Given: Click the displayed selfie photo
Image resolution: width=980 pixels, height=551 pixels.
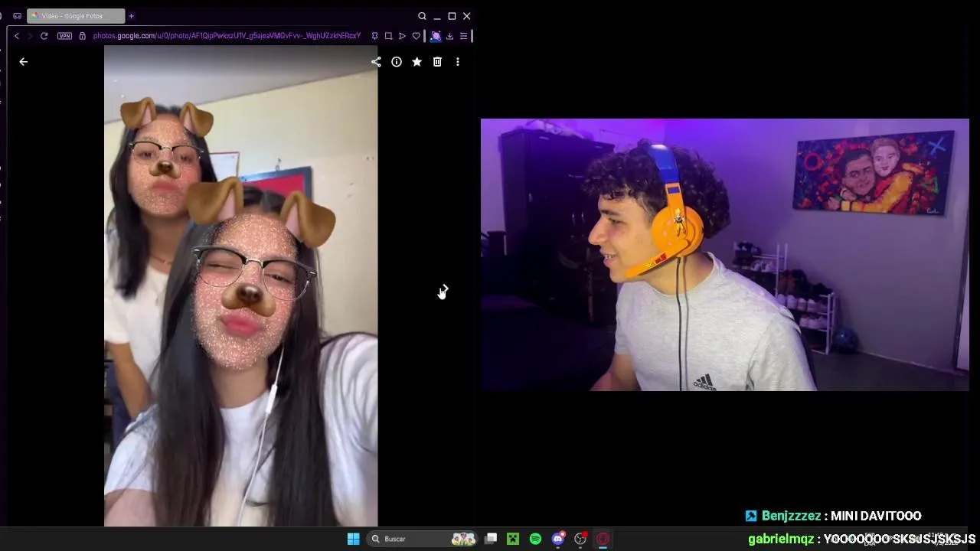Looking at the screenshot, I should (x=240, y=286).
